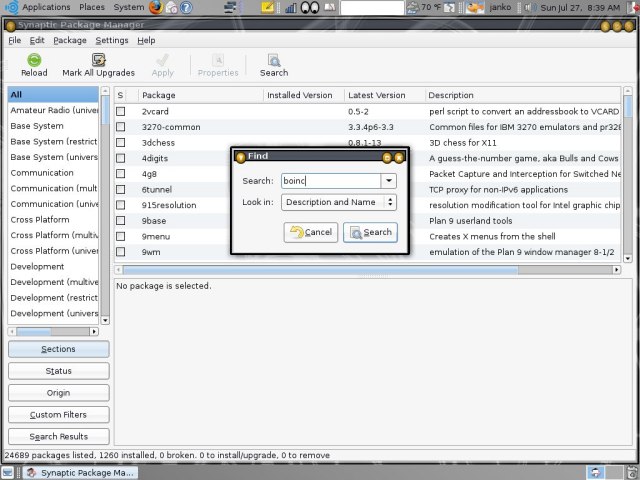Select the Development section
The image size is (640, 480).
(53, 267)
